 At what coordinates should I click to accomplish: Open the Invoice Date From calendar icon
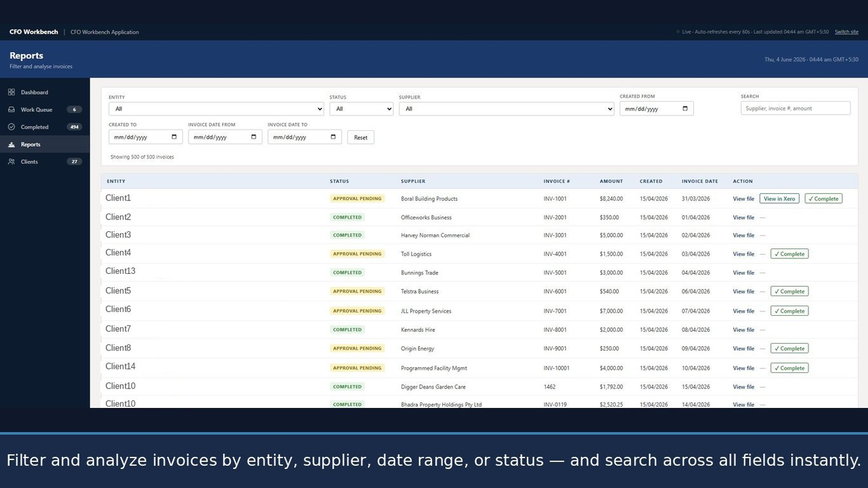[x=254, y=137]
